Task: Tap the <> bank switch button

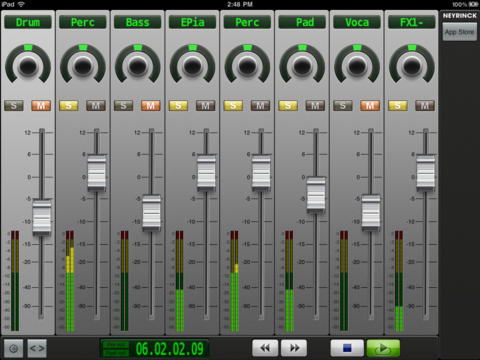Action: pyautogui.click(x=37, y=349)
